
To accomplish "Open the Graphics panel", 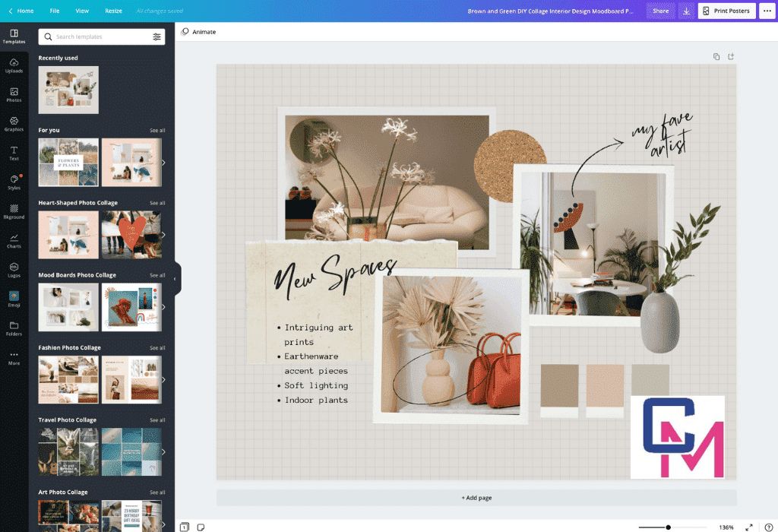I will 14,124.
